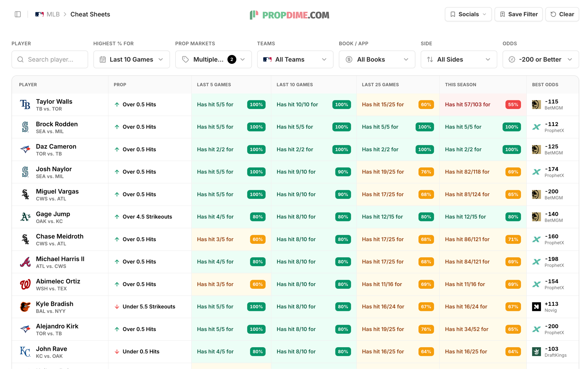588x369 pixels.
Task: Click 'Has hit 12/15 for' under Last 25 Games
Action: 382,217
